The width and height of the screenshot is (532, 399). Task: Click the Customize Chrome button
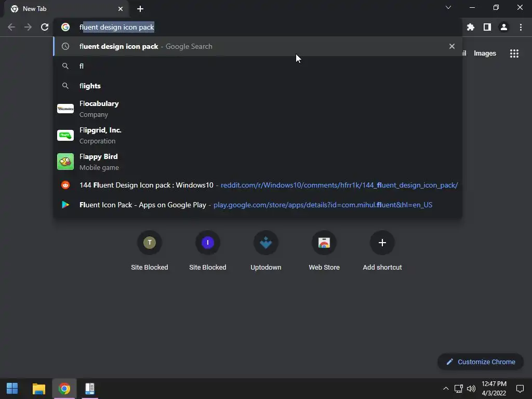(x=481, y=362)
